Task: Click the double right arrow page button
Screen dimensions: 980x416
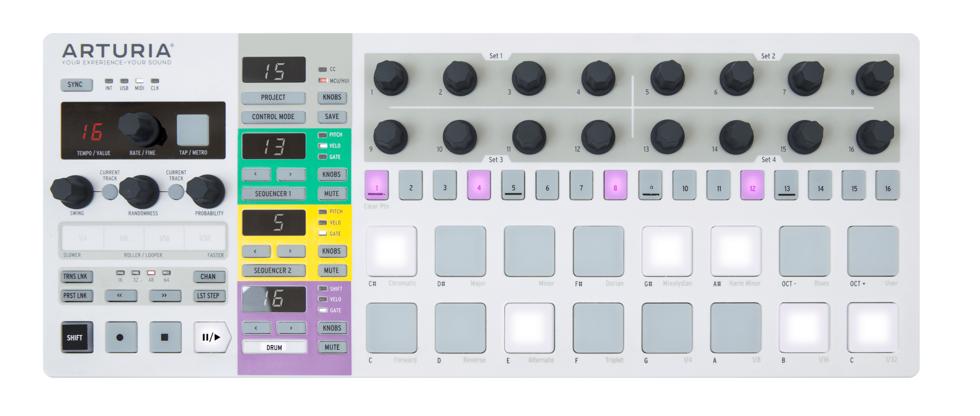Action: (x=165, y=295)
